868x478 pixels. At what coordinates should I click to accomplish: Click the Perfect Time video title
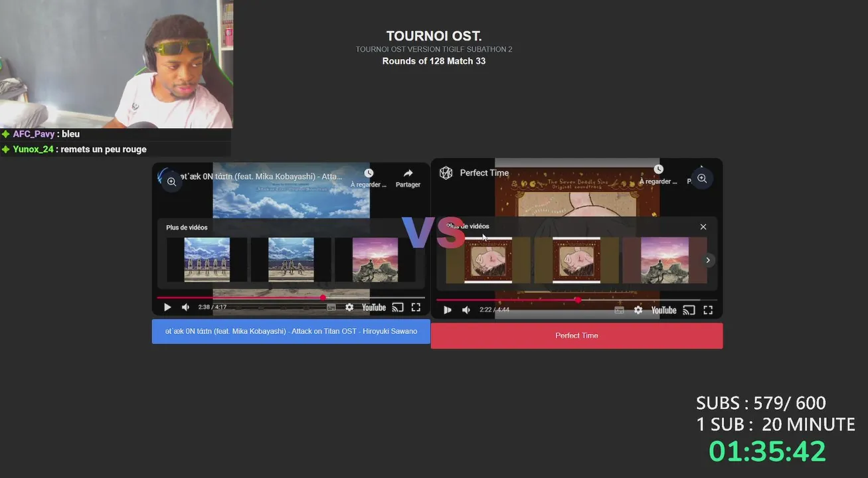[x=484, y=173]
